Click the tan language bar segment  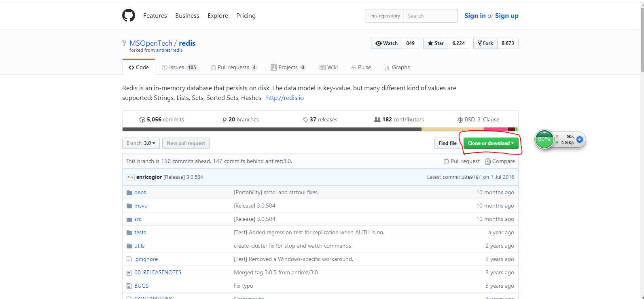click(453, 129)
